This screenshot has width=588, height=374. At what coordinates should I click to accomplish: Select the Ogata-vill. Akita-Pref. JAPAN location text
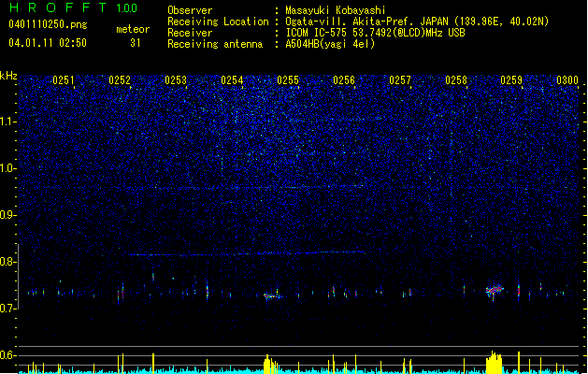tap(417, 22)
